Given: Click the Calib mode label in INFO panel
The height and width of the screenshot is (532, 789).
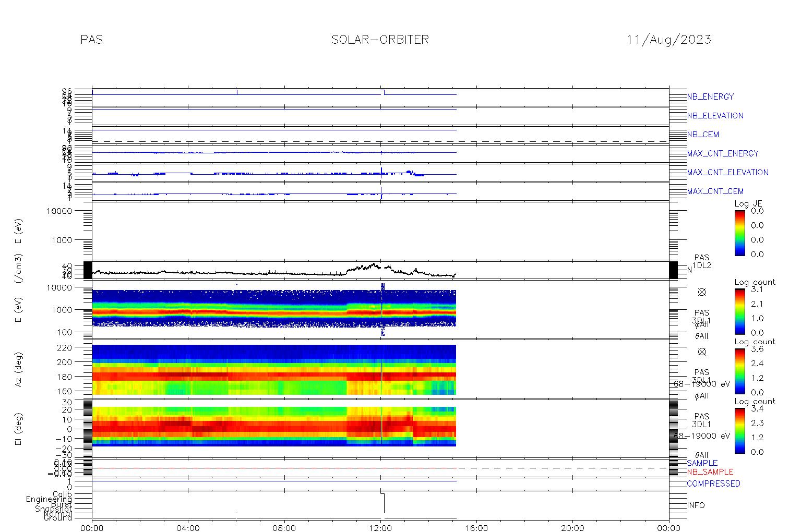Looking at the screenshot, I should (62, 494).
